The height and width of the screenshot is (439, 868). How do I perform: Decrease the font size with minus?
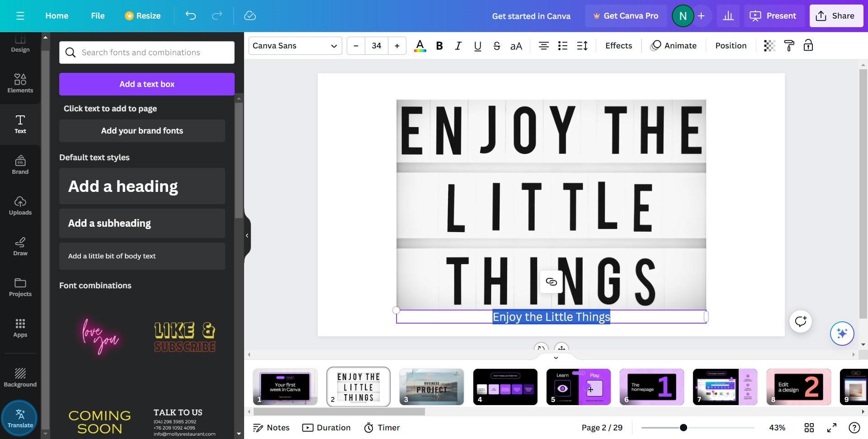pos(356,46)
